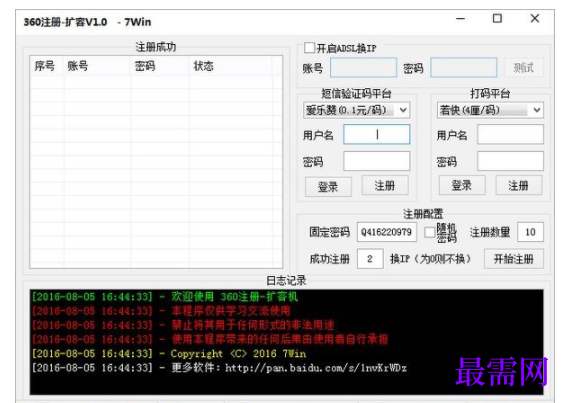Screen dimensions: 567x403
Task: Open the 短信验证码平台 dropdown showing 爱乐赞
Action: 356,110
